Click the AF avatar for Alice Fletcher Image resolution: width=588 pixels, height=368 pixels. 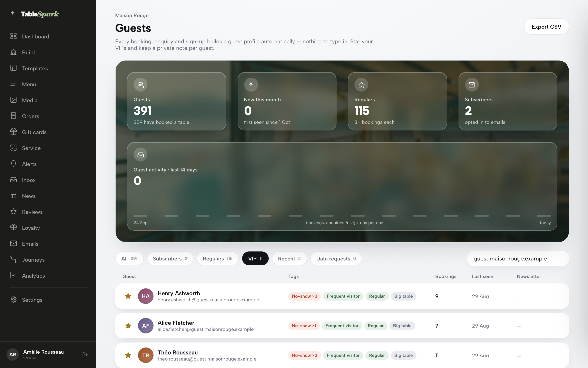(x=146, y=326)
